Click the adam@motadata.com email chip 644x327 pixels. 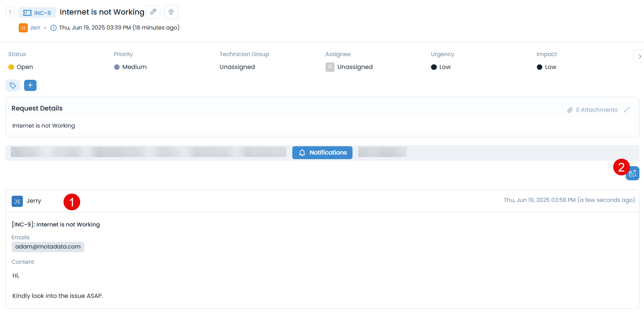point(48,247)
